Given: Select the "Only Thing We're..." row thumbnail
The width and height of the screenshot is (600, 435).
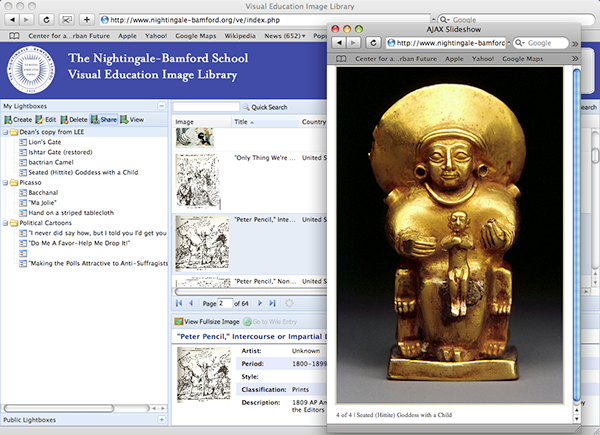Looking at the screenshot, I should point(198,181).
